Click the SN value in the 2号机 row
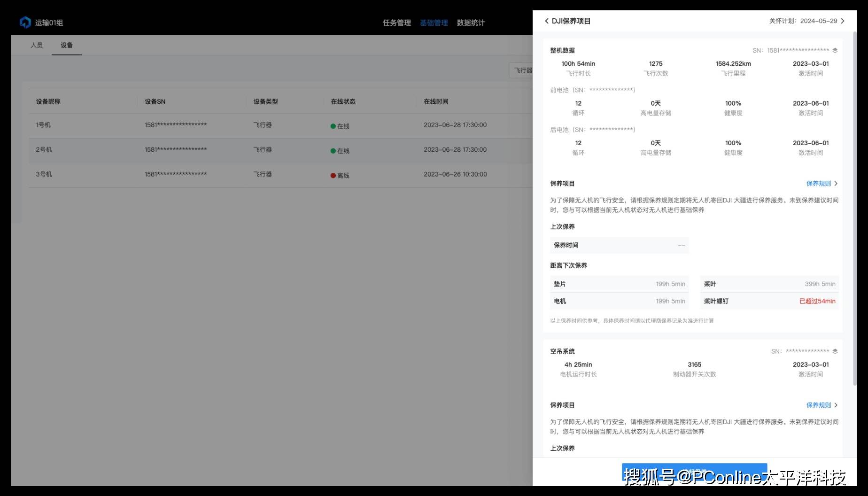The width and height of the screenshot is (868, 496). 176,150
